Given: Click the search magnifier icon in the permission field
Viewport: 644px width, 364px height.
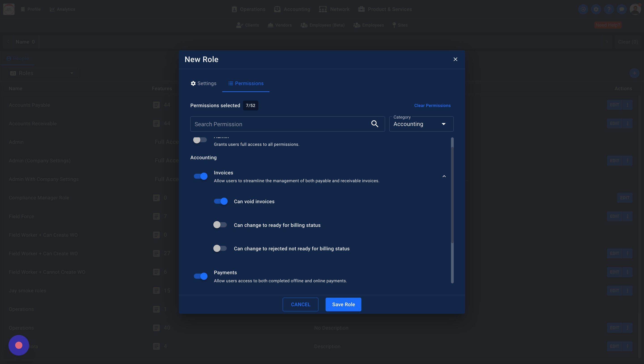Looking at the screenshot, I should 374,124.
